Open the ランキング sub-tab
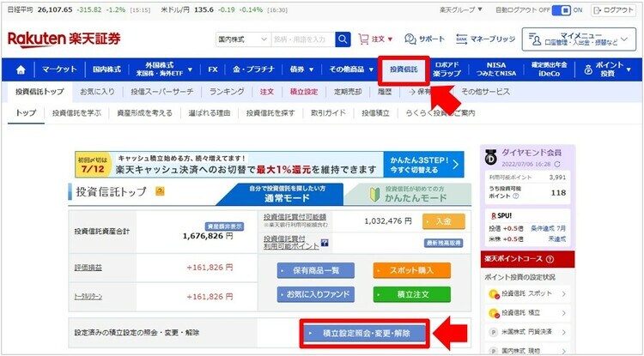This screenshot has width=644, height=356. tap(227, 92)
